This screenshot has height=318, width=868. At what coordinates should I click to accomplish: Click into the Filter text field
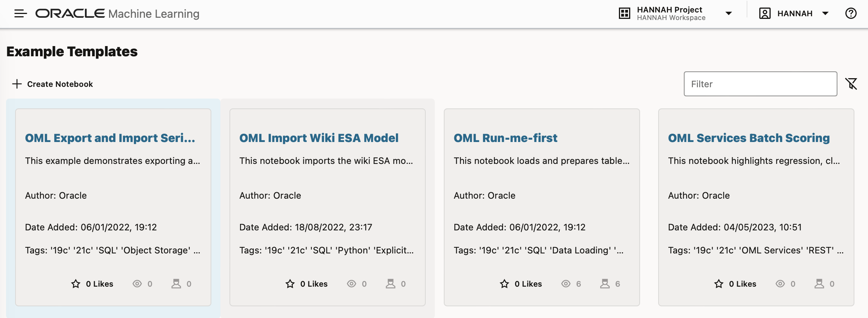(x=760, y=84)
